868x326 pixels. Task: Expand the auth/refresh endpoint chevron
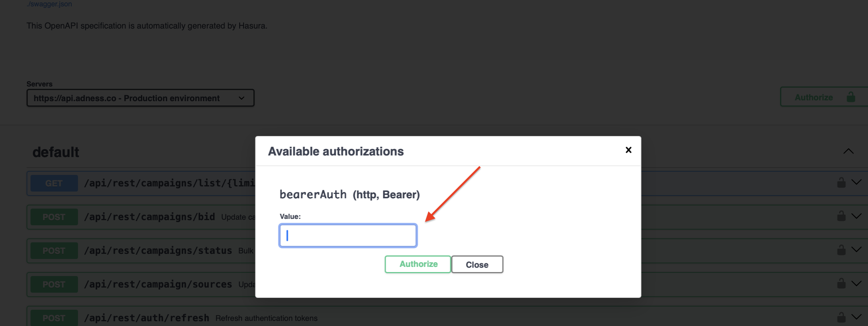coord(857,317)
